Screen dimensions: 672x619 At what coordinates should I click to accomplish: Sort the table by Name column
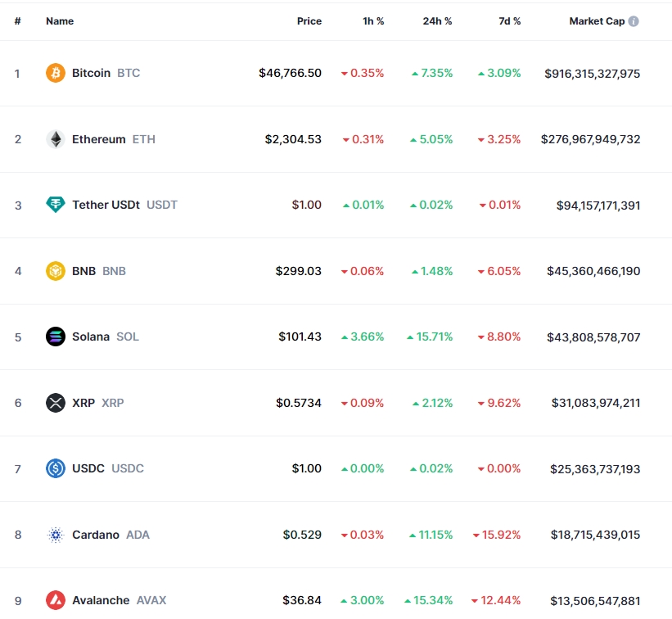point(60,21)
